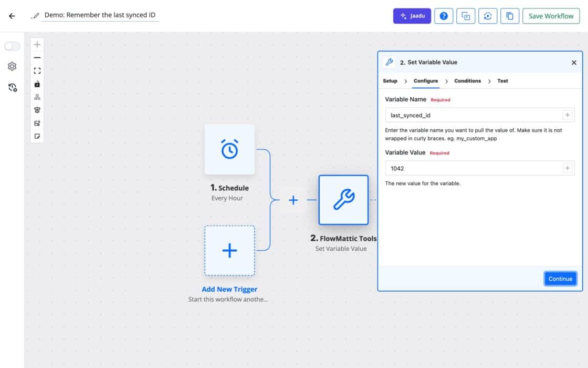Click '2. FlowMattic Tools' node label
This screenshot has width=588, height=368.
tap(343, 239)
